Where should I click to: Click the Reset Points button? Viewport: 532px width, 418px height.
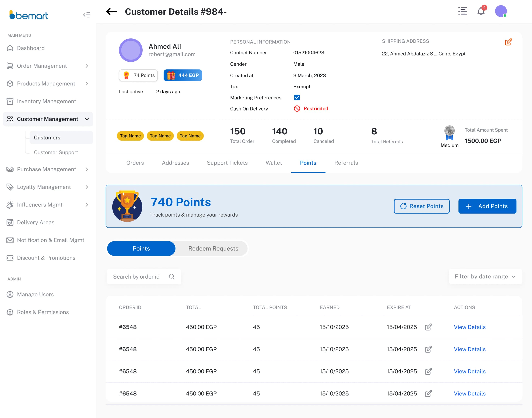click(x=421, y=206)
